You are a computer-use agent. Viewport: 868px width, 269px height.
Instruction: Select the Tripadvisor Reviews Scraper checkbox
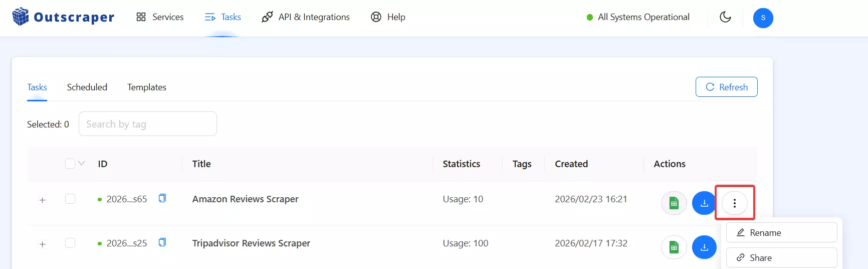[70, 243]
